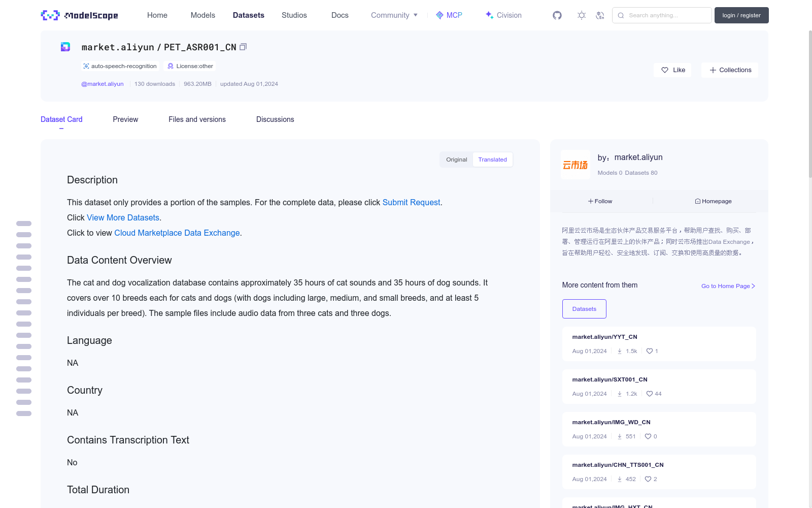Click MCP navigation link
Viewport: 812px width, 508px height.
click(x=449, y=15)
